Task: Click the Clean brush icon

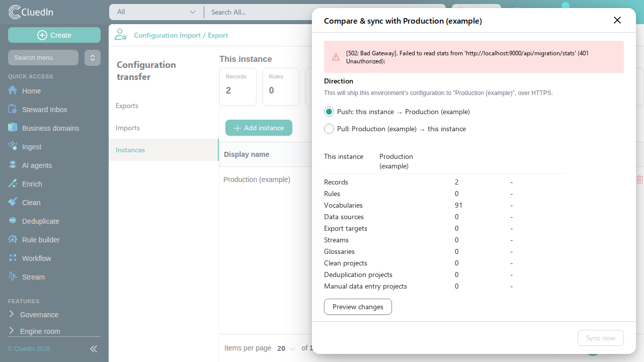Action: click(13, 202)
